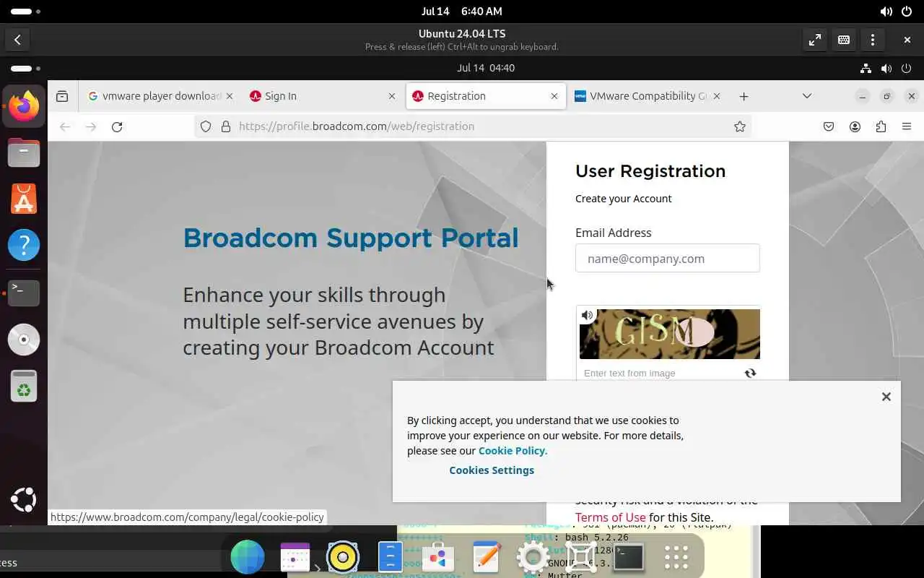924x578 pixels.
Task: Open the Terms of Use link
Action: click(610, 517)
